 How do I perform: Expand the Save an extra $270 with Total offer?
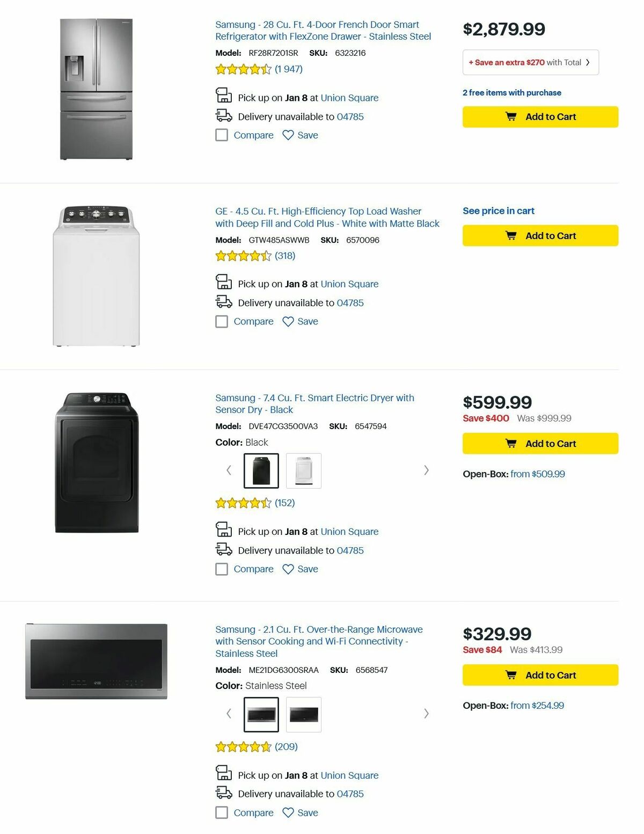coord(530,62)
